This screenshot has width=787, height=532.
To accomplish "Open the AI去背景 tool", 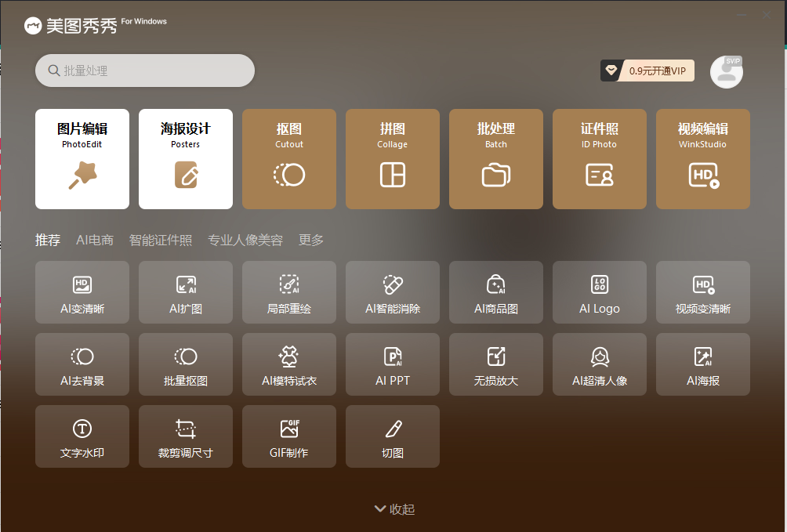I will (82, 364).
